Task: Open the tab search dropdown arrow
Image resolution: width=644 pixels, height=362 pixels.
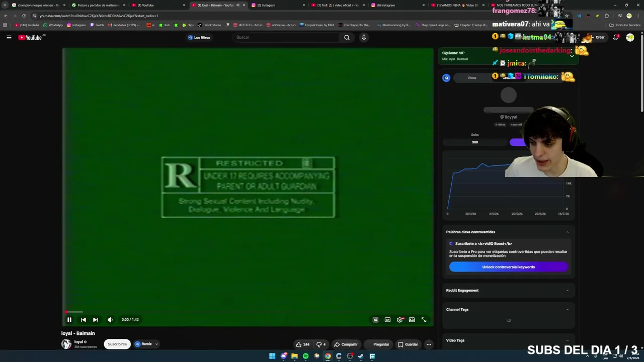Action: coord(5,5)
